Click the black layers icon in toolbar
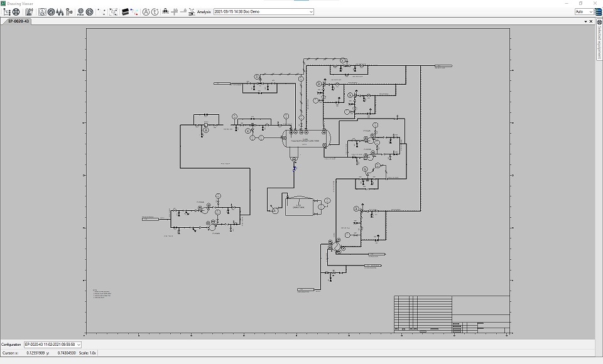Viewport: 603px width, 364px height. pos(125,12)
